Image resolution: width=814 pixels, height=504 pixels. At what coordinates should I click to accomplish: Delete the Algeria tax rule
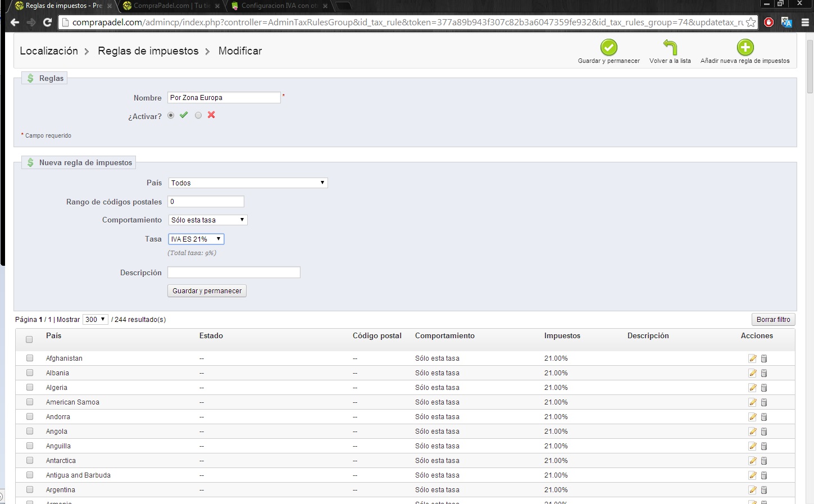(x=764, y=388)
